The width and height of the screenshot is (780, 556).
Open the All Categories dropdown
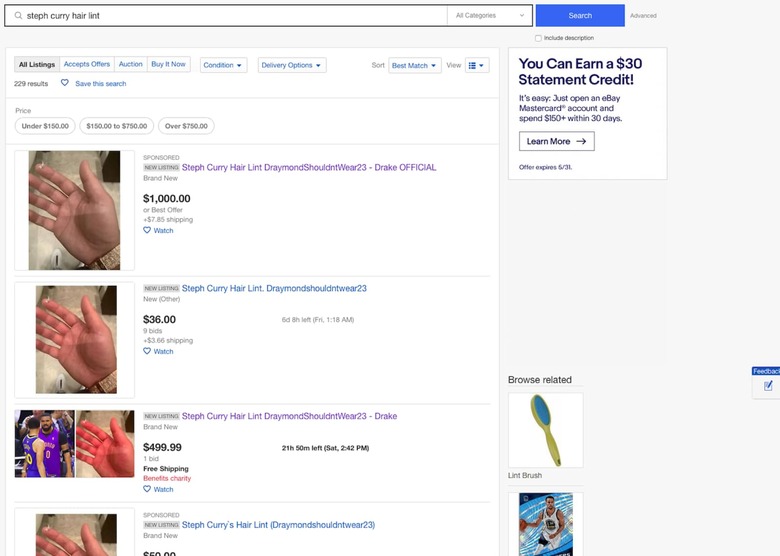pyautogui.click(x=489, y=15)
